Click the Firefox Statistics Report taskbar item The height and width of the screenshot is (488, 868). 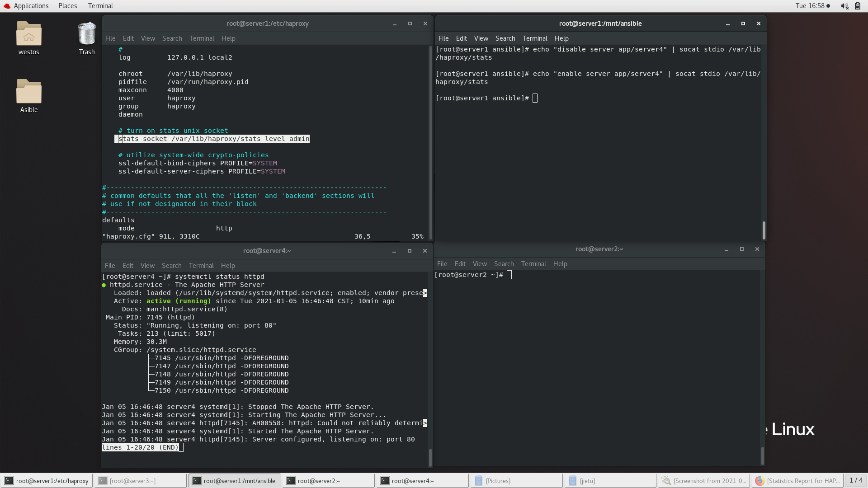(x=797, y=481)
